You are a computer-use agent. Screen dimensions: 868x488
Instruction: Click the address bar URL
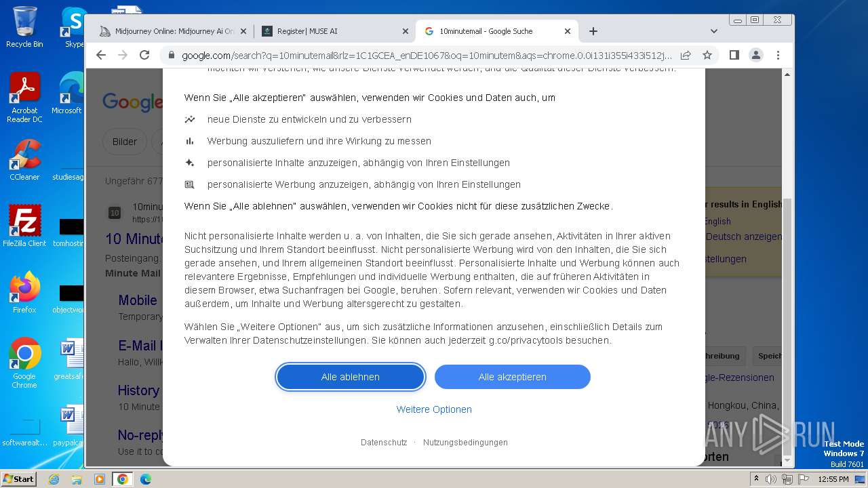coord(427,56)
